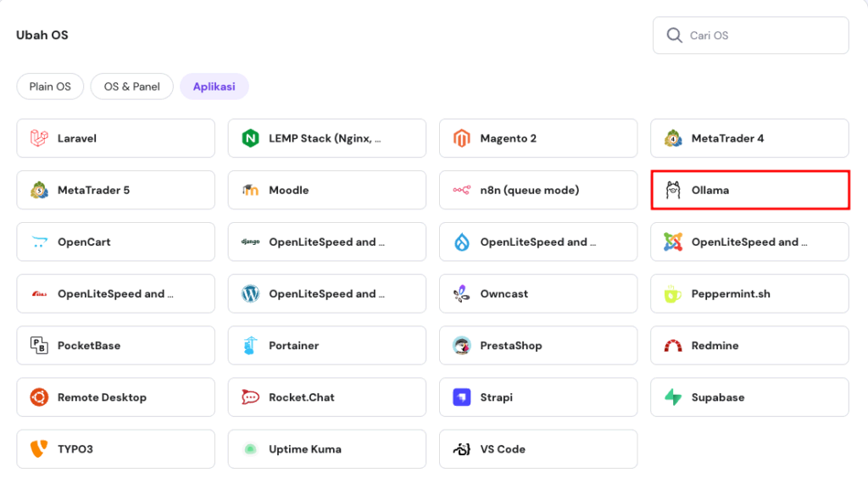Switch to the Plain OS tab
868x478 pixels.
pos(50,86)
